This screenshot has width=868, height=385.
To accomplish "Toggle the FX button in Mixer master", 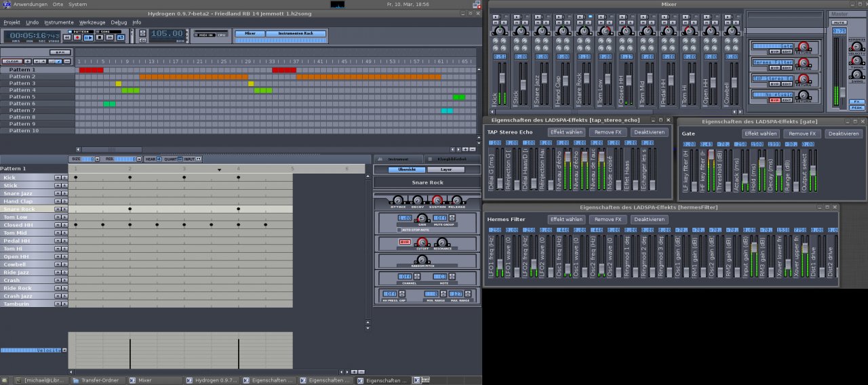I will [x=857, y=101].
